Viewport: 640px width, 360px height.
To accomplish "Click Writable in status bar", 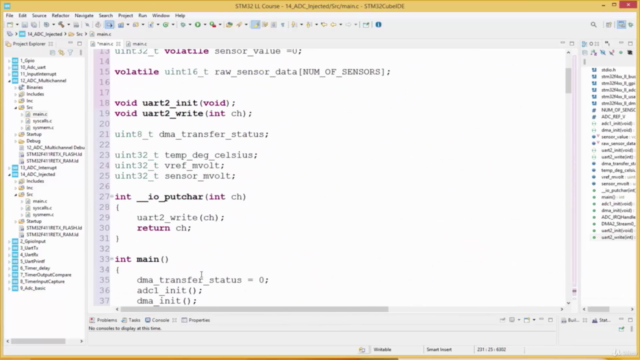I will pyautogui.click(x=382, y=349).
